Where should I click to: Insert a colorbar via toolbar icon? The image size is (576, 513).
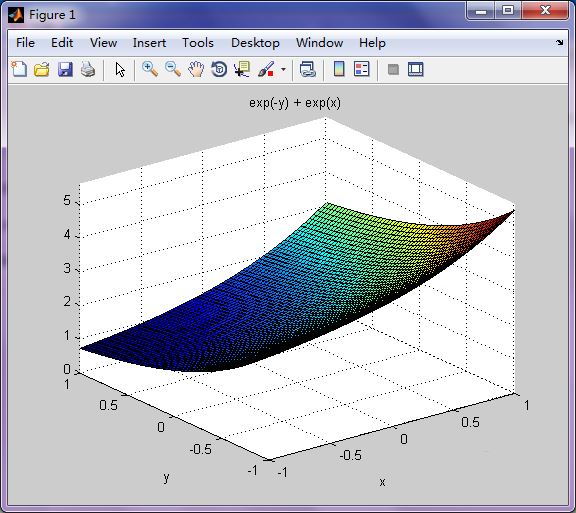coord(339,69)
